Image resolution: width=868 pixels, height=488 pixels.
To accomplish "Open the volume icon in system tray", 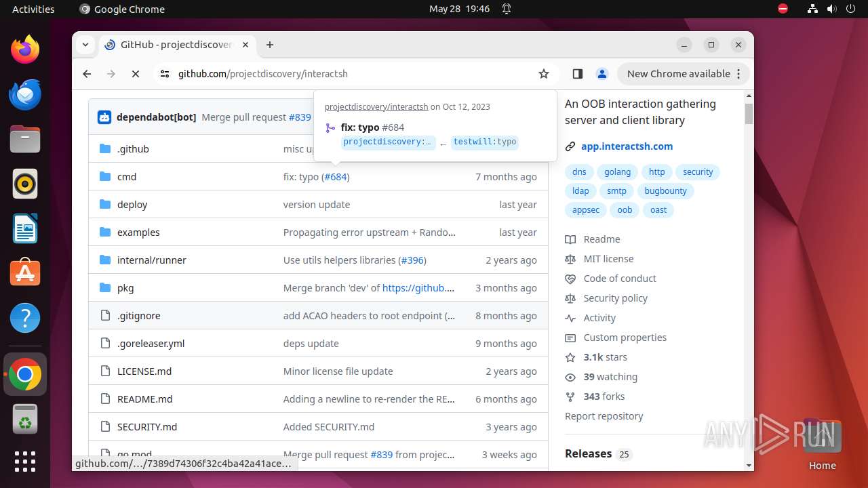I will 831,9.
